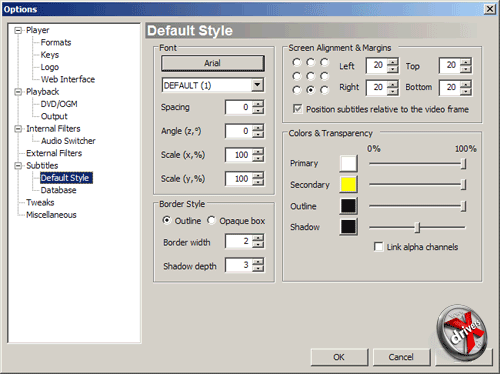Image resolution: width=500 pixels, height=374 pixels.
Task: Click the Scale (x,%) value field
Action: (x=239, y=155)
